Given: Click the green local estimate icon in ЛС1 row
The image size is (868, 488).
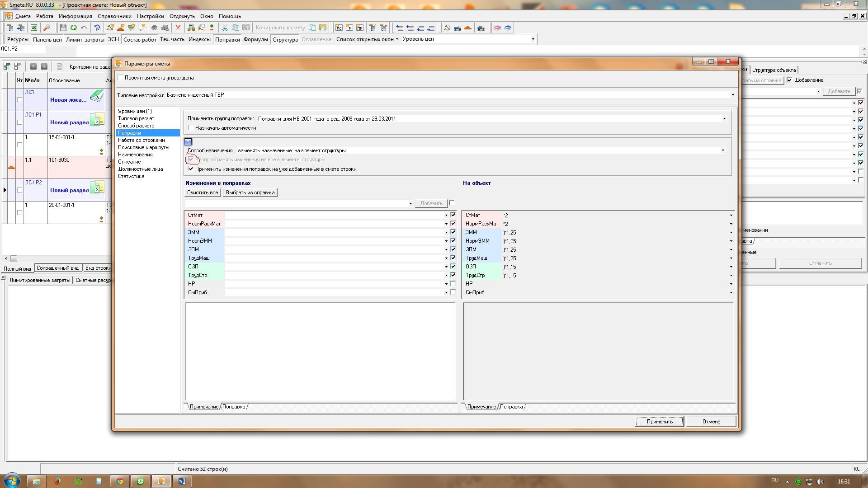Looking at the screenshot, I should click(x=96, y=96).
